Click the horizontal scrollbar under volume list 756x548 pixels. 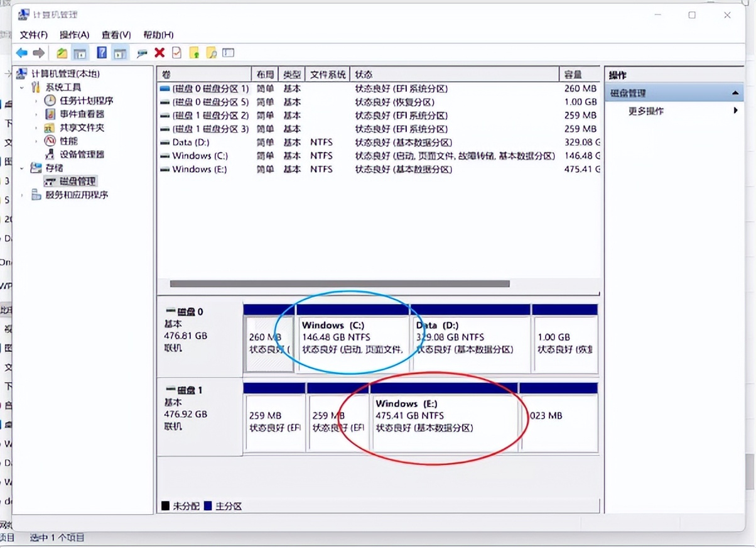[x=339, y=284]
